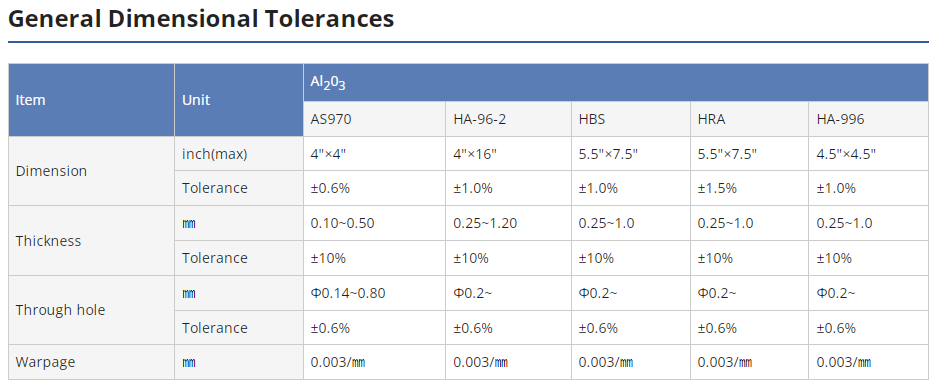The width and height of the screenshot is (935, 386).
Task: Select the 4"×16" dimension cell
Action: tap(509, 154)
